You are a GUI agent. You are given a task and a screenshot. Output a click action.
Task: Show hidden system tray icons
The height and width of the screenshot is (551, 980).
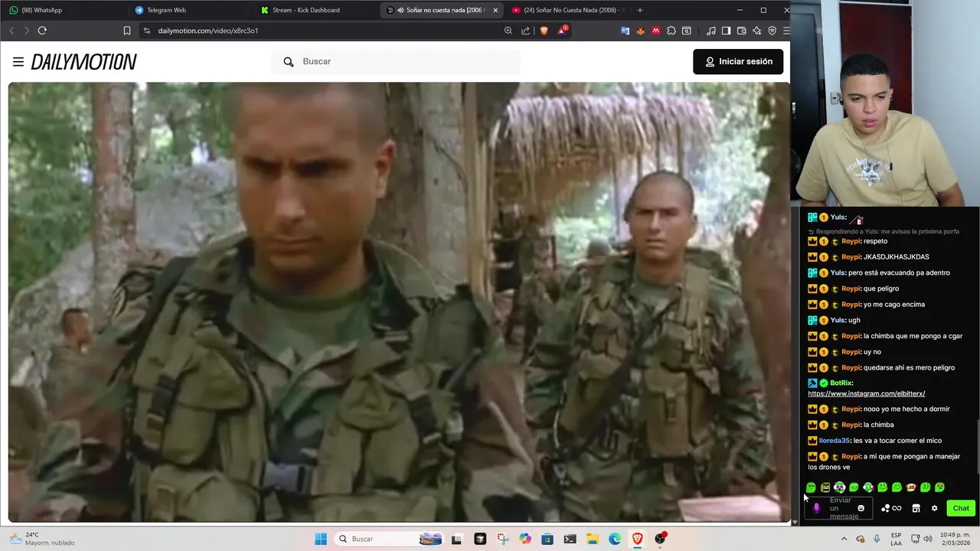click(844, 539)
